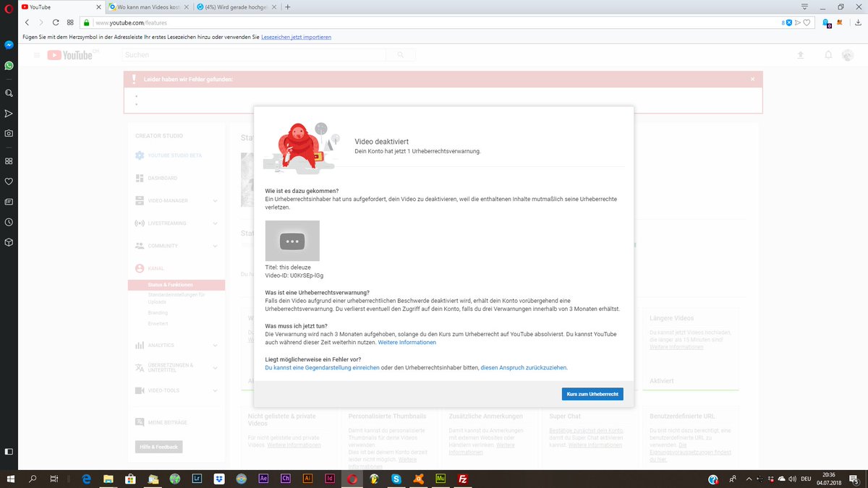Image resolution: width=868 pixels, height=488 pixels.
Task: Add page to bookmarks with heart icon
Action: pos(807,22)
